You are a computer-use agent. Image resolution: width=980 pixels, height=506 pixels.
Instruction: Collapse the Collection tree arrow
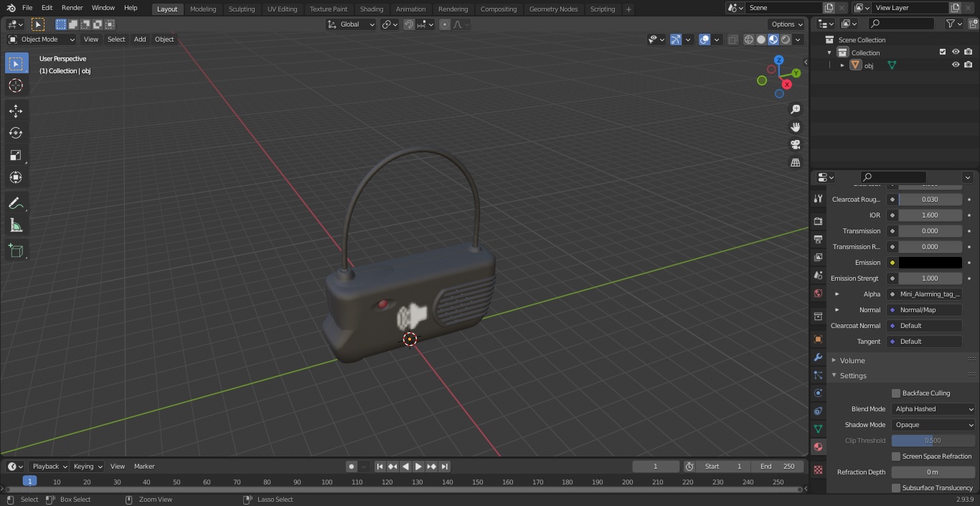coord(829,52)
